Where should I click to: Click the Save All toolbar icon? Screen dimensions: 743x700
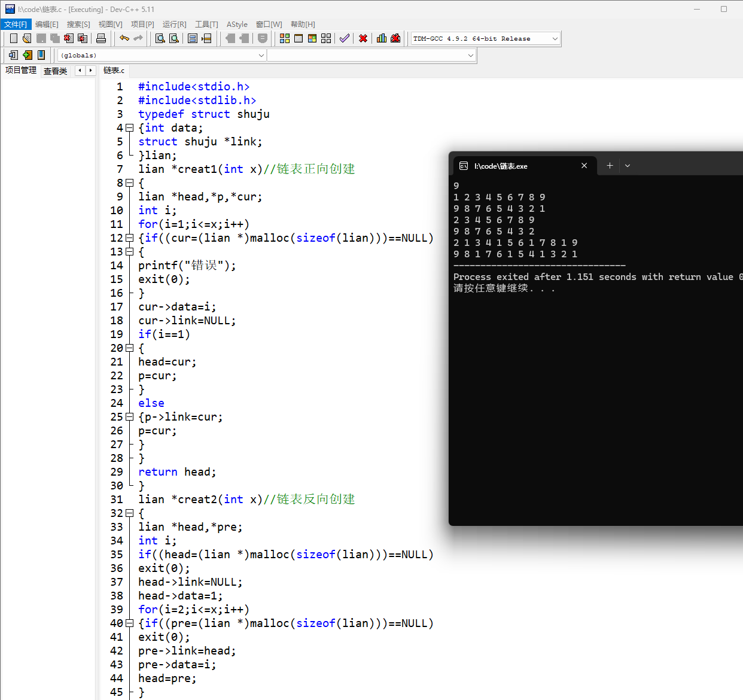pos(55,38)
